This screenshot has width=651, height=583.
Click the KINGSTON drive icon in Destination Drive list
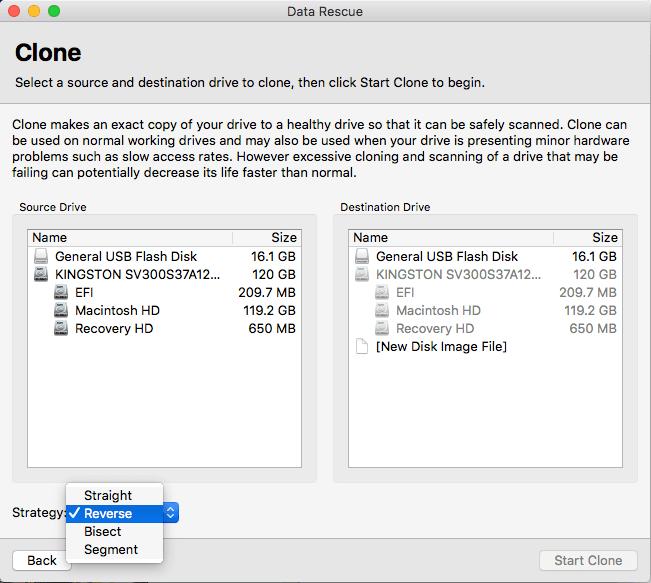[362, 274]
